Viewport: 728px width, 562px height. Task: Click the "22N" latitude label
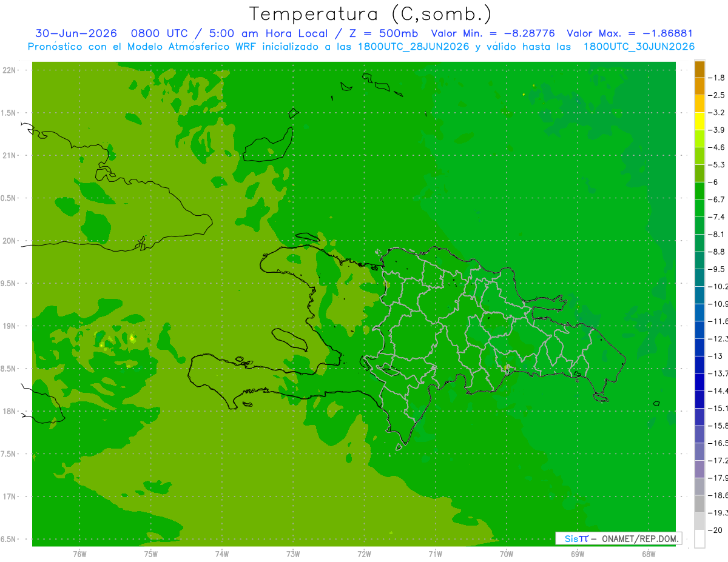coord(9,70)
